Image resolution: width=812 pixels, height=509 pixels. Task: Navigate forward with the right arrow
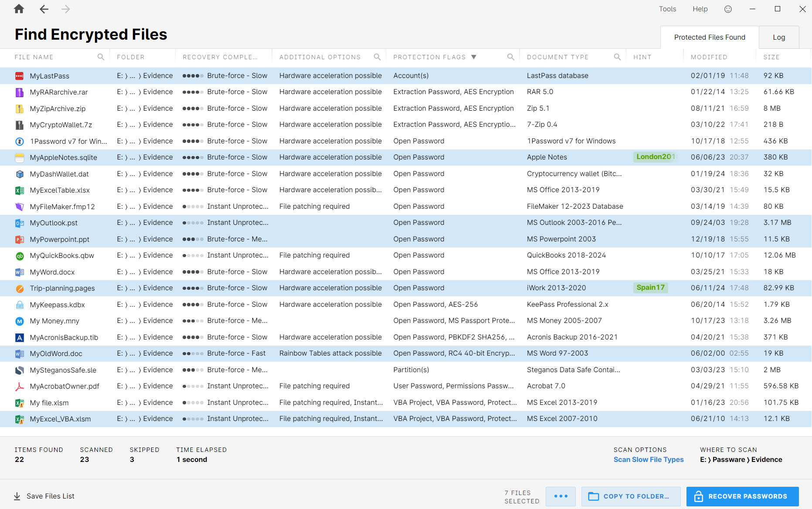tap(66, 9)
